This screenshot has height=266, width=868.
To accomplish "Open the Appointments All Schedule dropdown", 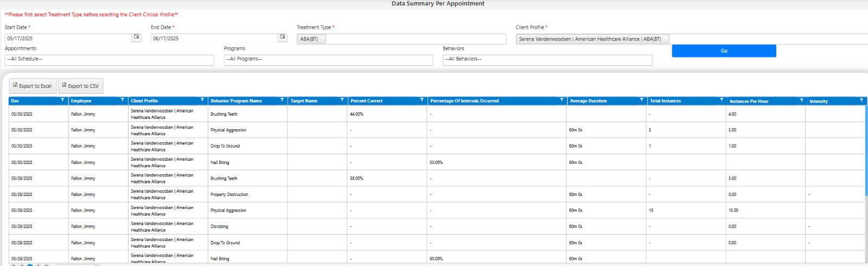I will click(x=110, y=60).
